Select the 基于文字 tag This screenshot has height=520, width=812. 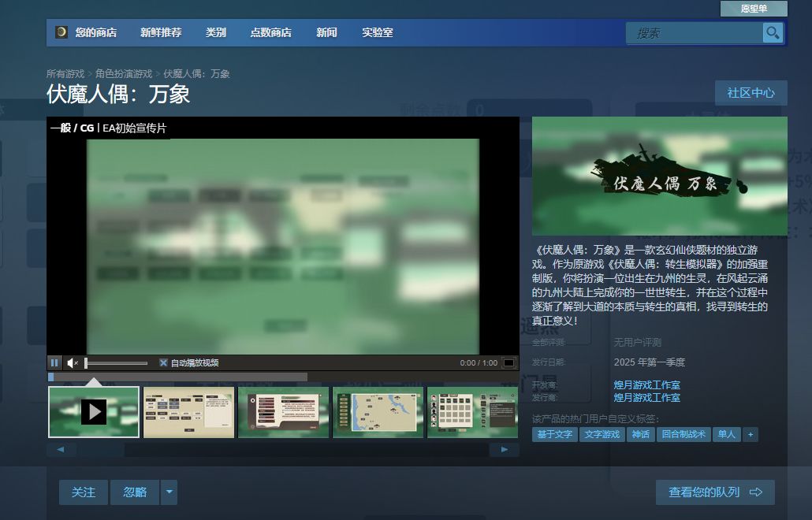[x=555, y=434]
